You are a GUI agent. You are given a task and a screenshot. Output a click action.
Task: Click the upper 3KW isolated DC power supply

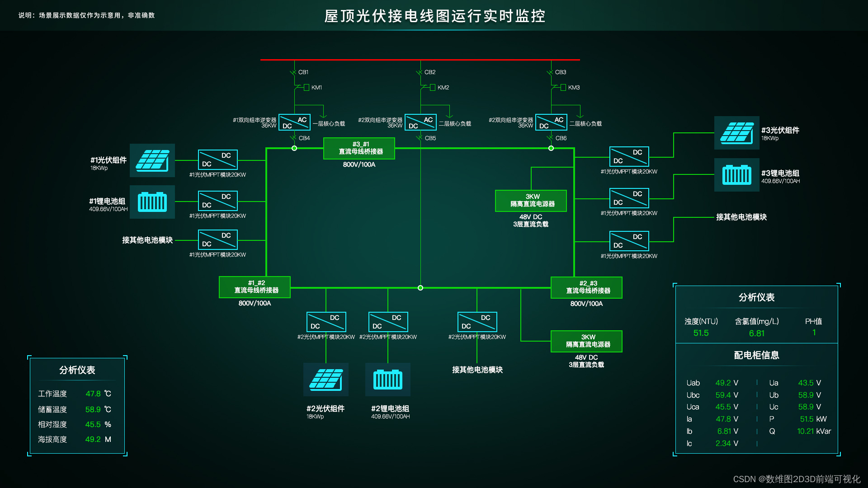(x=531, y=201)
